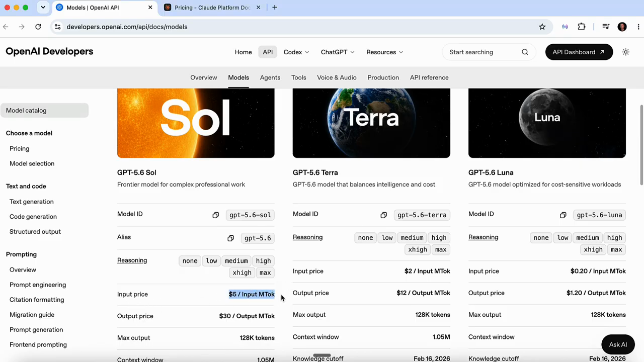Open the Tools sub-navigation tab
Image resolution: width=644 pixels, height=362 pixels.
pos(299,77)
